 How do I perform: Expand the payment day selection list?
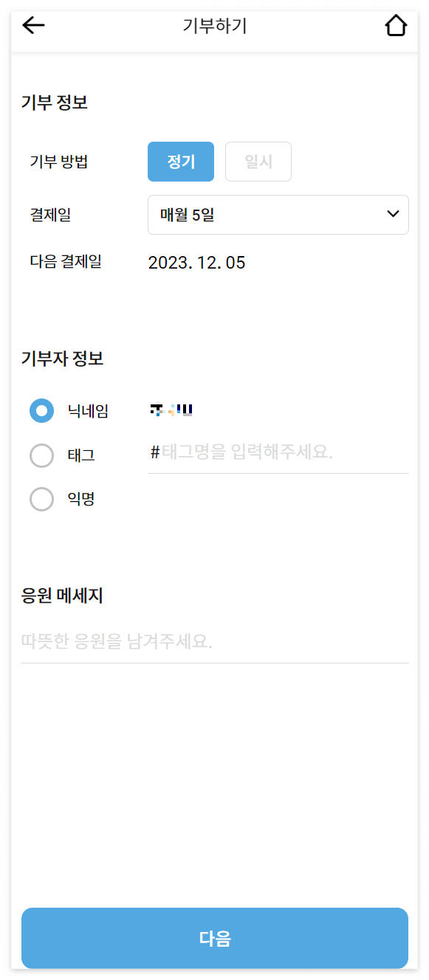(x=278, y=214)
